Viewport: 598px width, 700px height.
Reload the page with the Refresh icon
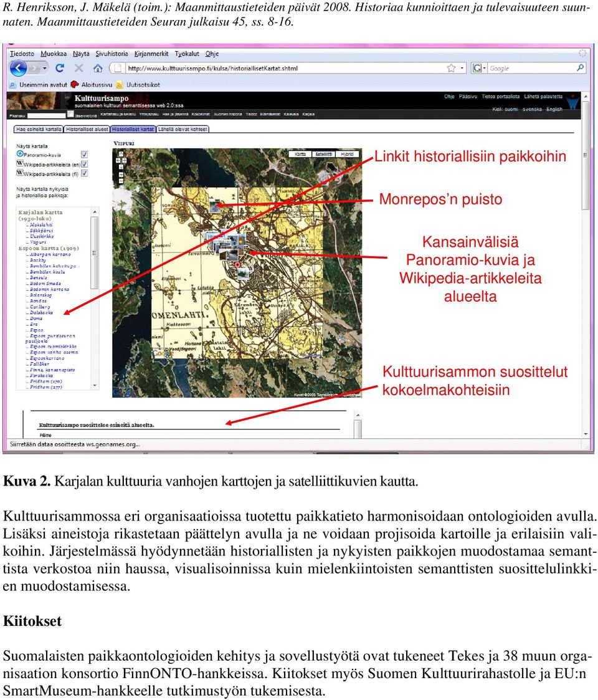[60, 68]
